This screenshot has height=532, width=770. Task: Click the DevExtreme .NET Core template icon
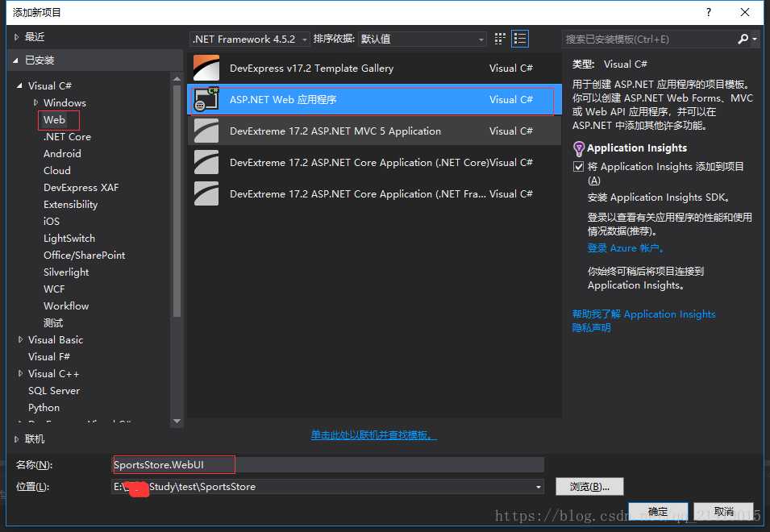point(206,162)
